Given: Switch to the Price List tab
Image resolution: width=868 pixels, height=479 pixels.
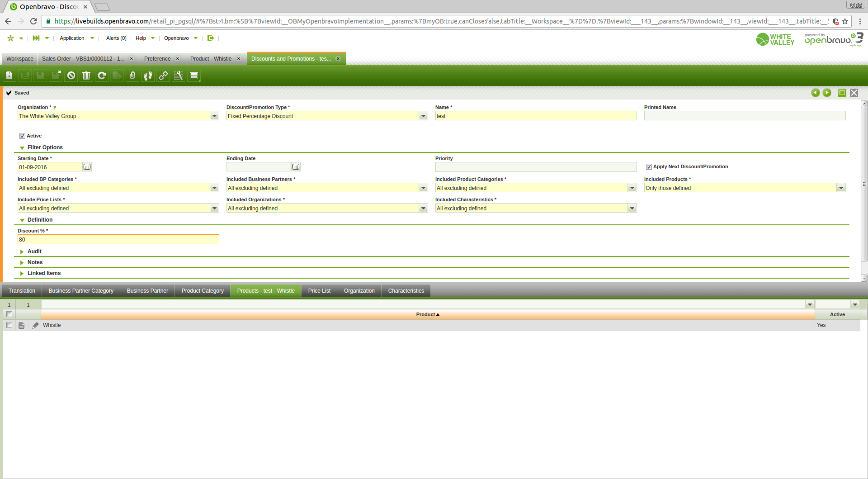Looking at the screenshot, I should (x=319, y=291).
